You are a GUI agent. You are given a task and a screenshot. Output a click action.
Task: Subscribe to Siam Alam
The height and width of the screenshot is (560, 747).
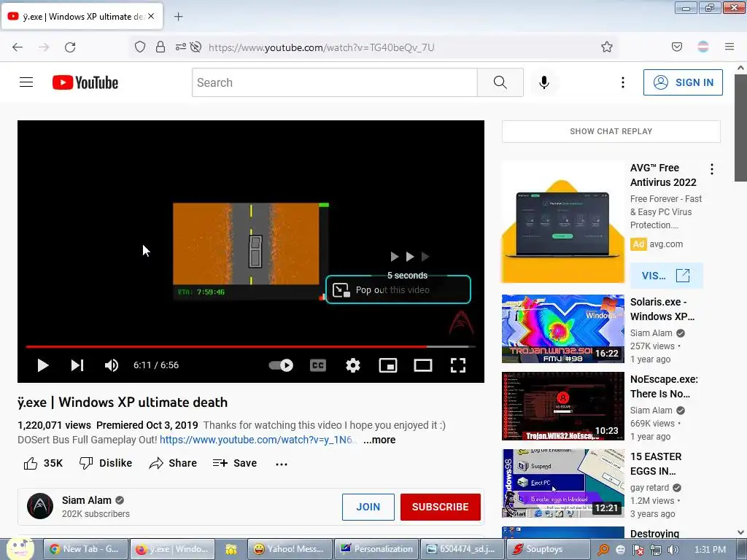tap(440, 507)
